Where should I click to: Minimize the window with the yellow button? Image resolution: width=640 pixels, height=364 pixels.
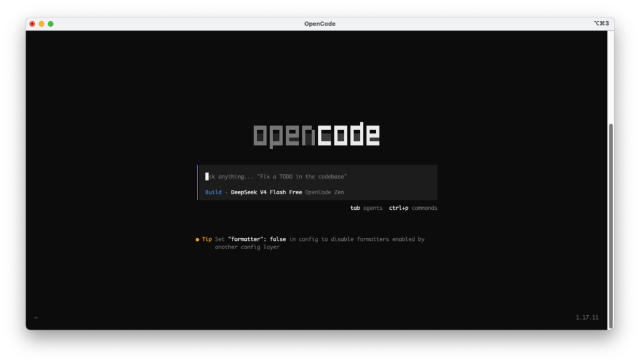point(41,24)
